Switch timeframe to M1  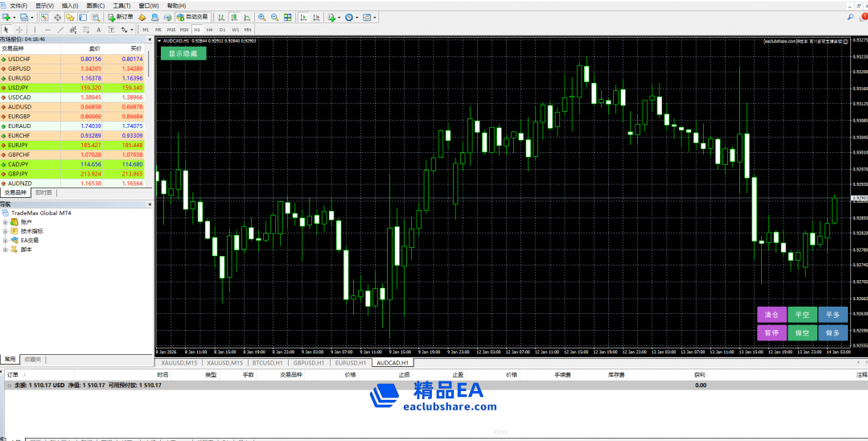(x=146, y=29)
